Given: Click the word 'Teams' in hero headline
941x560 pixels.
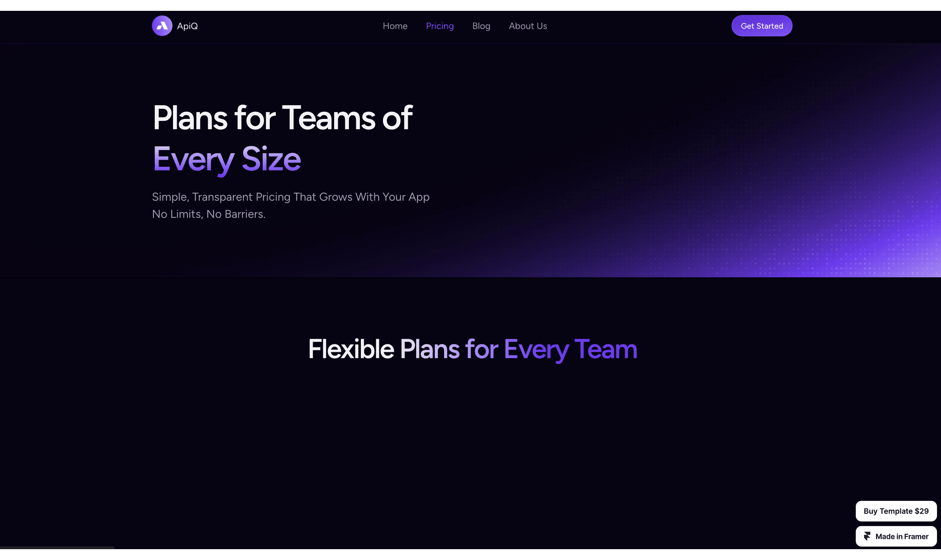Looking at the screenshot, I should point(328,118).
